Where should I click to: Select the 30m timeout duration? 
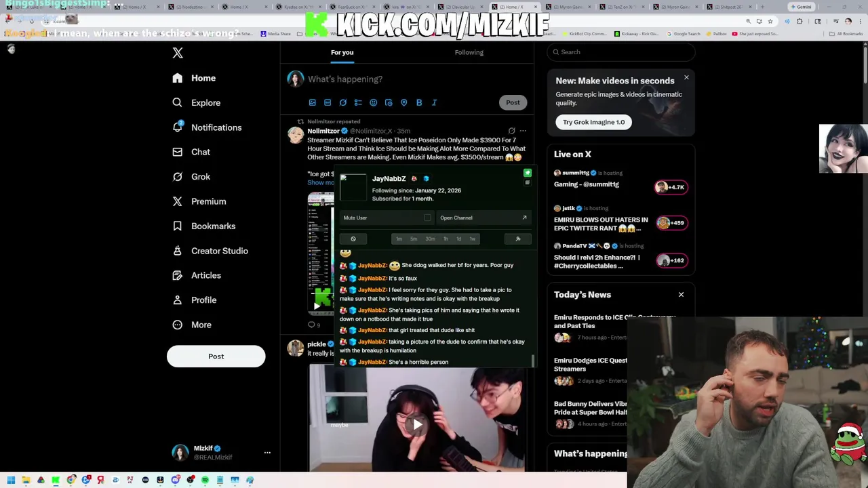tap(430, 239)
